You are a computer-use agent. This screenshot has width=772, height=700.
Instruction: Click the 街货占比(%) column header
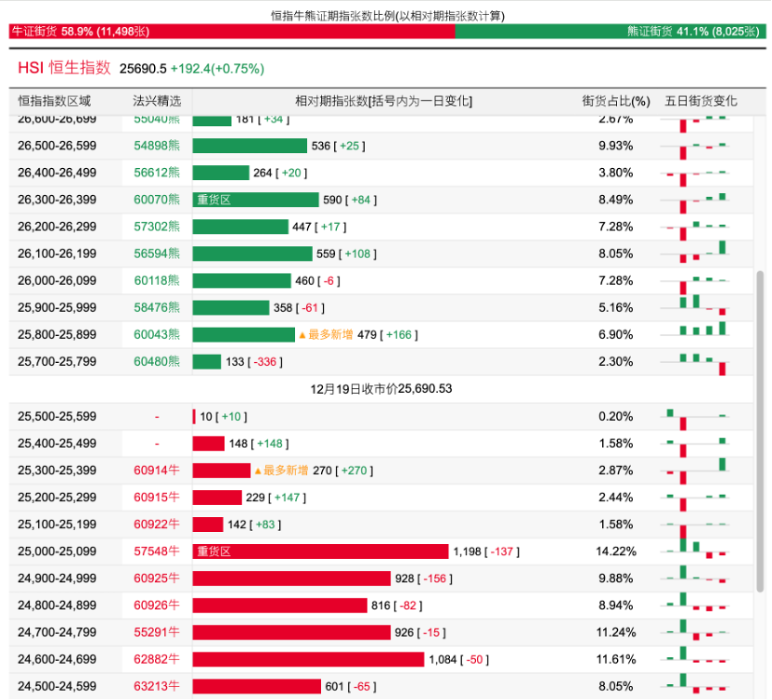coord(616,100)
